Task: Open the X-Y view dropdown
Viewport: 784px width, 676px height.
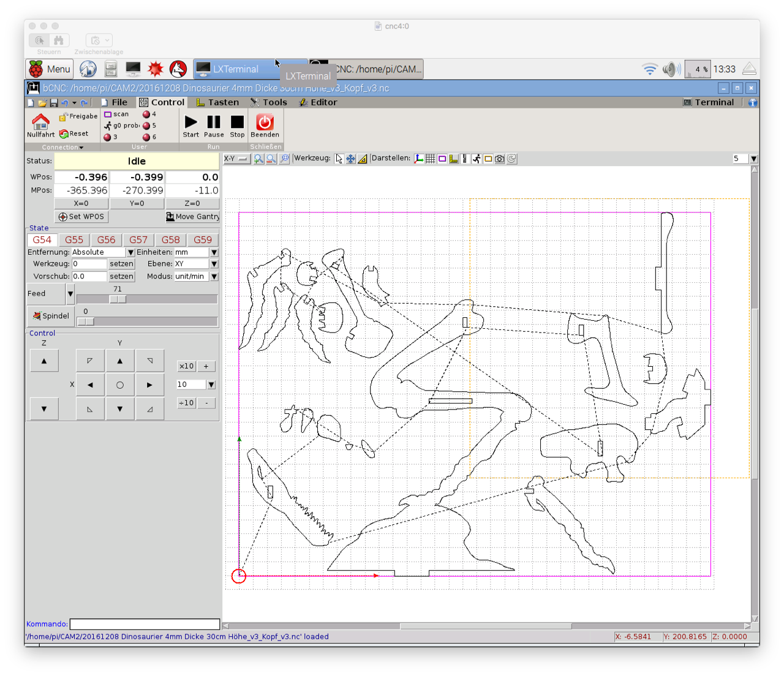Action: 236,159
